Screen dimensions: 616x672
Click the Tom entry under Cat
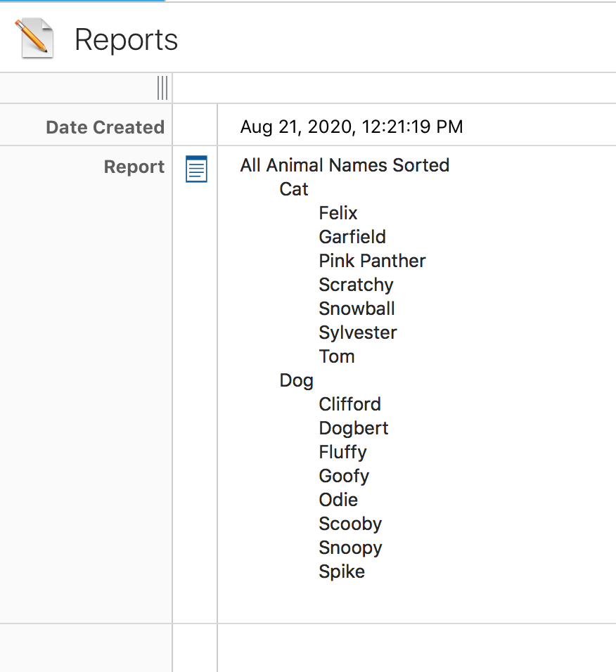(336, 356)
